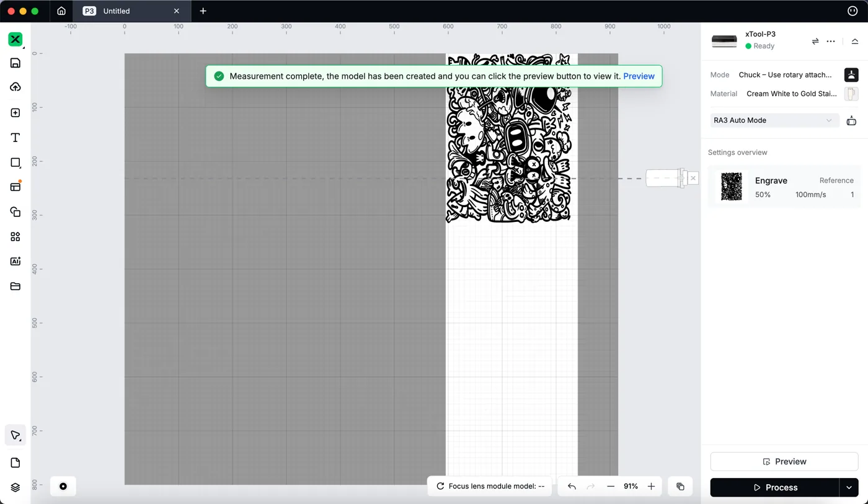Click the material tumbler thumbnail icon

click(x=851, y=94)
